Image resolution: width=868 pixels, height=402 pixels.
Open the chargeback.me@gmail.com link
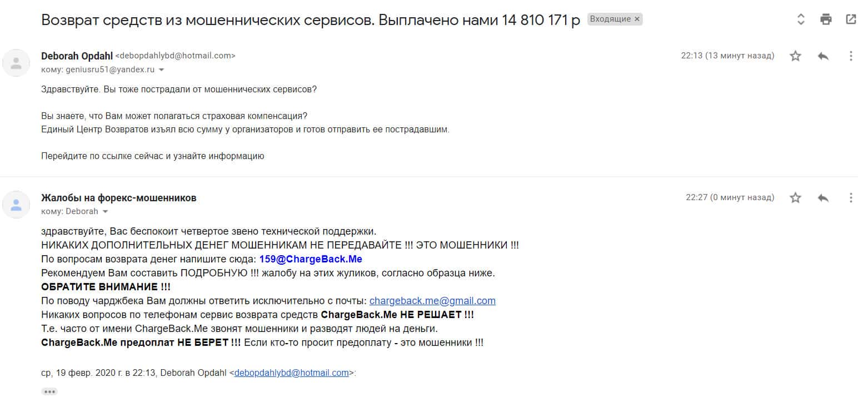tap(432, 301)
